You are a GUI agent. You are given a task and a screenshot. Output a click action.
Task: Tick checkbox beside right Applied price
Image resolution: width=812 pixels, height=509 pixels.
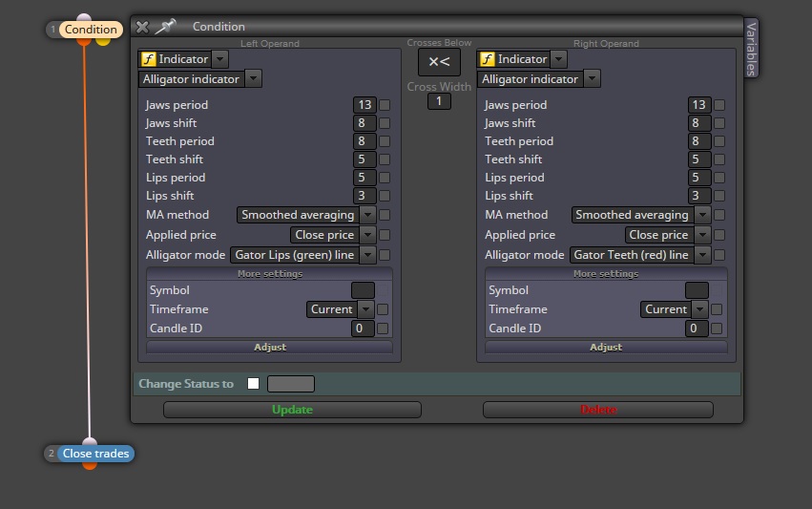(719, 235)
